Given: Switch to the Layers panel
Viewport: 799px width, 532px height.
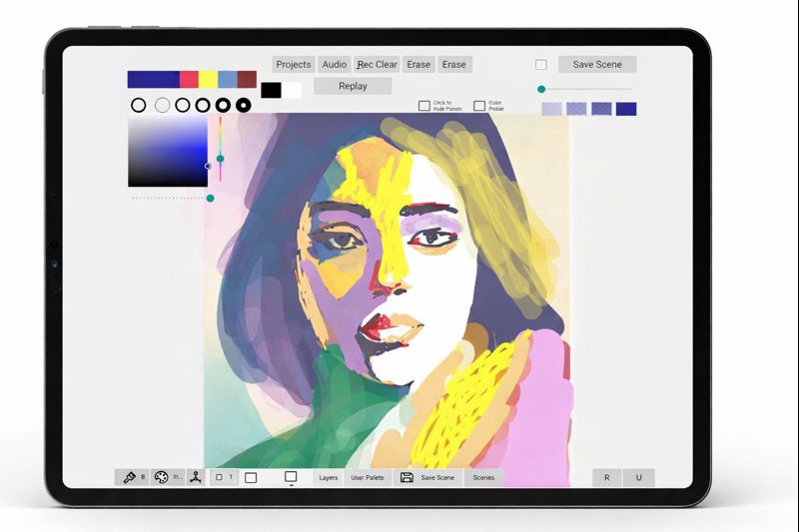Looking at the screenshot, I should coord(329,477).
